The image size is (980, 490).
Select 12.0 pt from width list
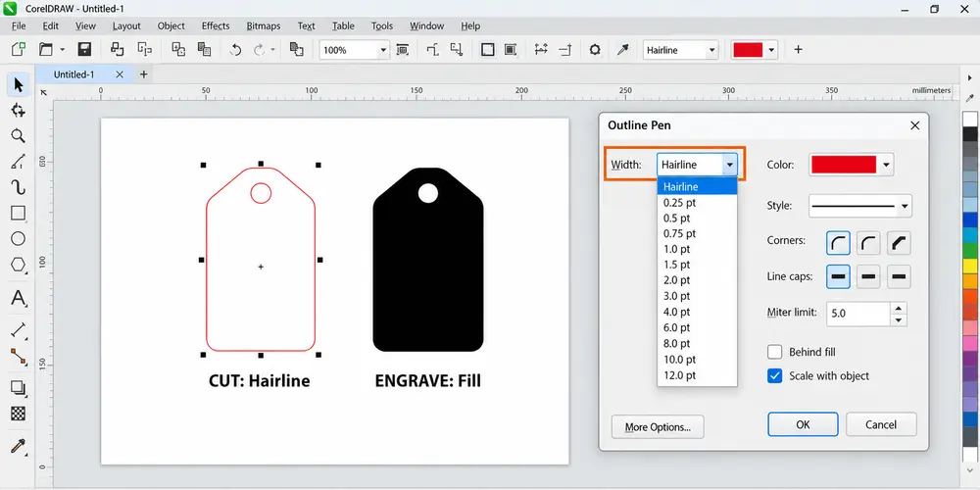(x=698, y=375)
